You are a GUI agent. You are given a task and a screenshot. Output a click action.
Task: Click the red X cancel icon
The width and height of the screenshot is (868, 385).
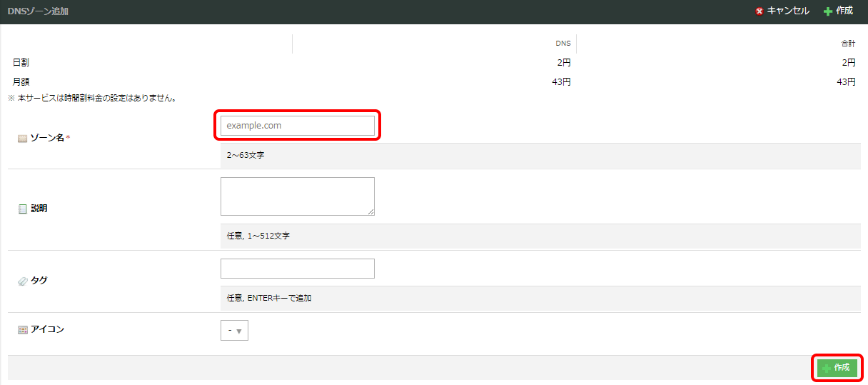759,11
